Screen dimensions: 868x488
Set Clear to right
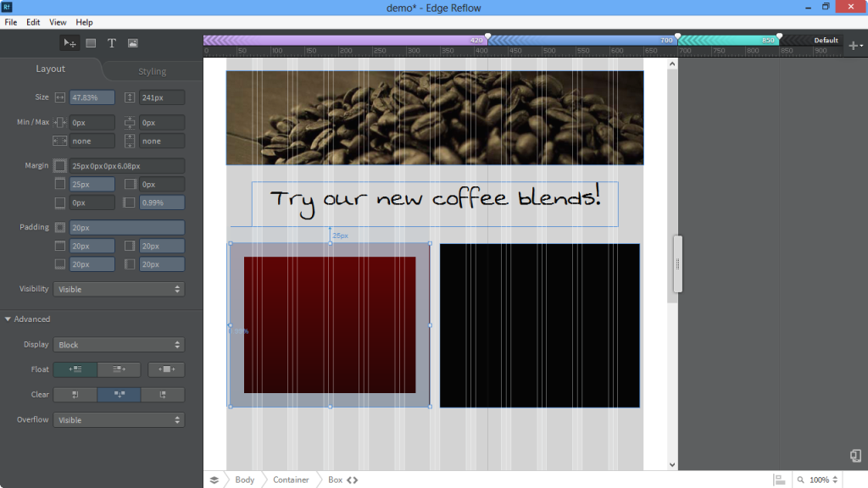pyautogui.click(x=163, y=395)
